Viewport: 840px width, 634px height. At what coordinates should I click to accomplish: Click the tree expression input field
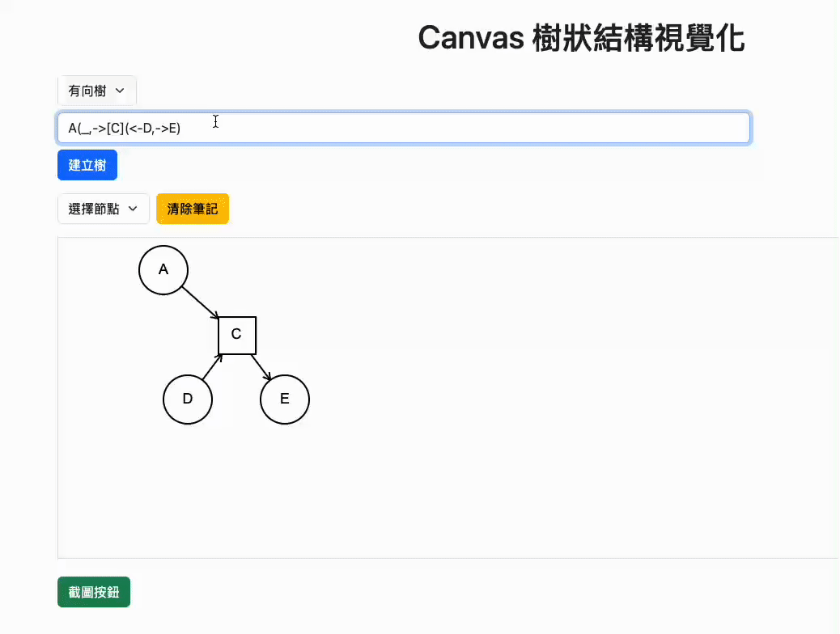[x=404, y=128]
